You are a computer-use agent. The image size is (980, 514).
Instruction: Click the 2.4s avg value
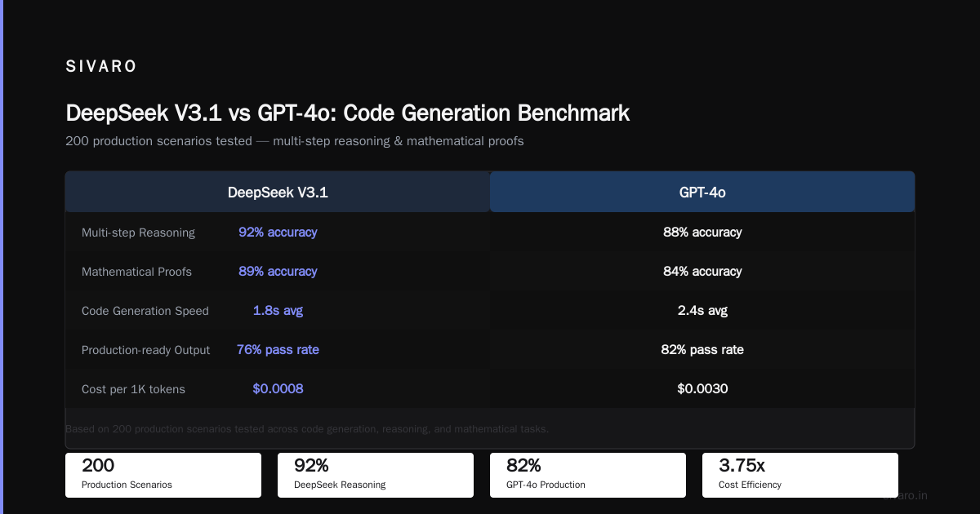tap(702, 311)
